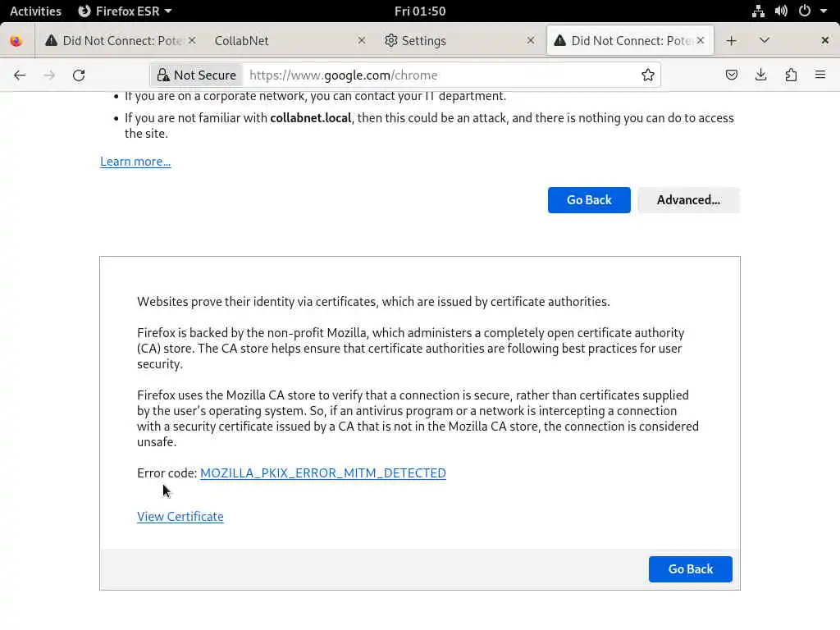The width and height of the screenshot is (840, 630).
Task: Switch to the first Did Not Connect tab
Action: click(x=121, y=41)
